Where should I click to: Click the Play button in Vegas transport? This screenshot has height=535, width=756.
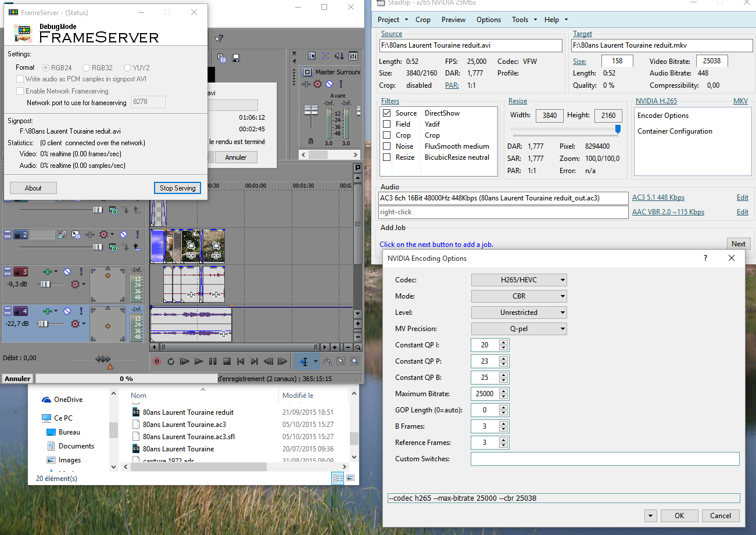tap(199, 361)
